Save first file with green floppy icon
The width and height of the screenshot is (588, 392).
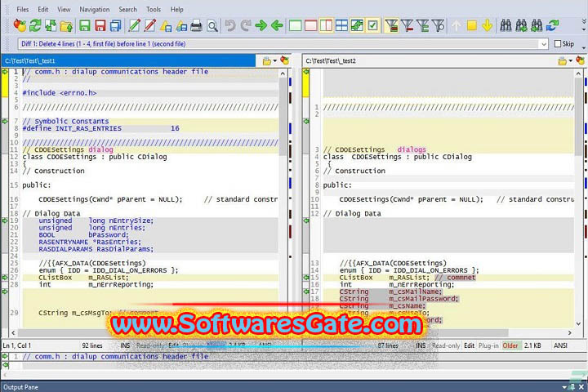click(x=85, y=25)
